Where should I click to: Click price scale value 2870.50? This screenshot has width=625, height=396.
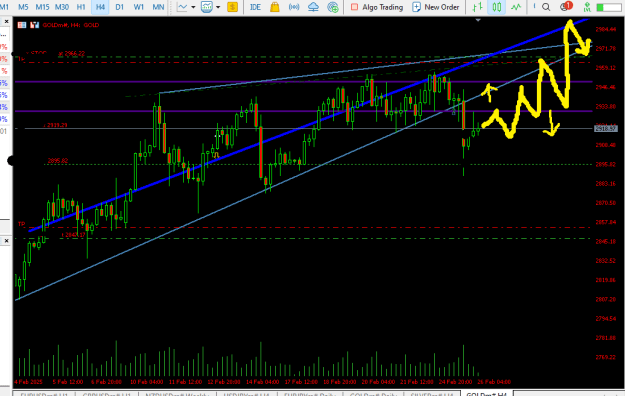pos(605,203)
